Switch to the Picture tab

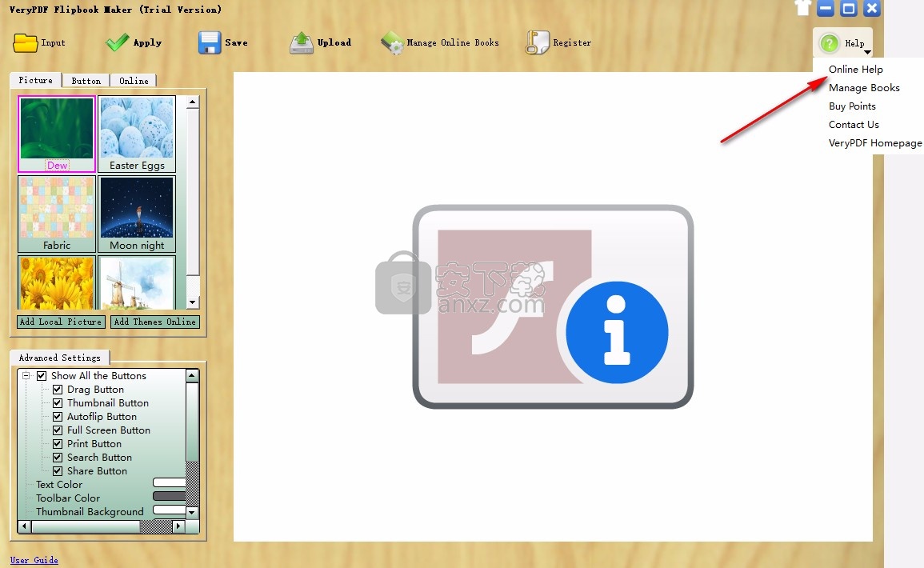[x=35, y=80]
